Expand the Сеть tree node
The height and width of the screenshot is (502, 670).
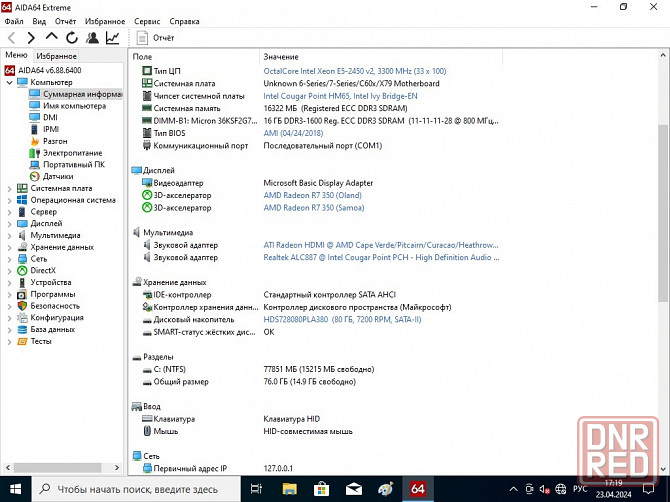(9, 259)
